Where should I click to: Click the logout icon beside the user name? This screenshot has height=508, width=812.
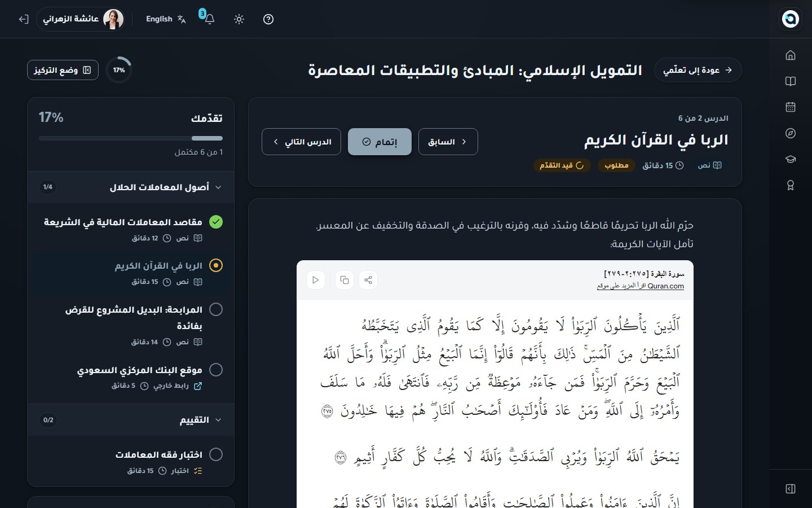pos(23,19)
